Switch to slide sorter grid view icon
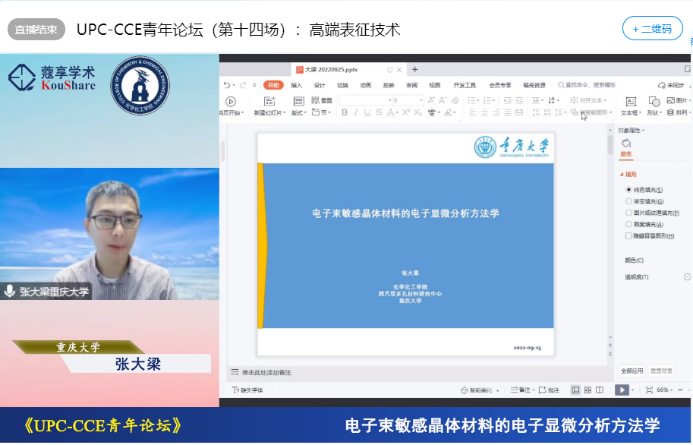 point(589,390)
